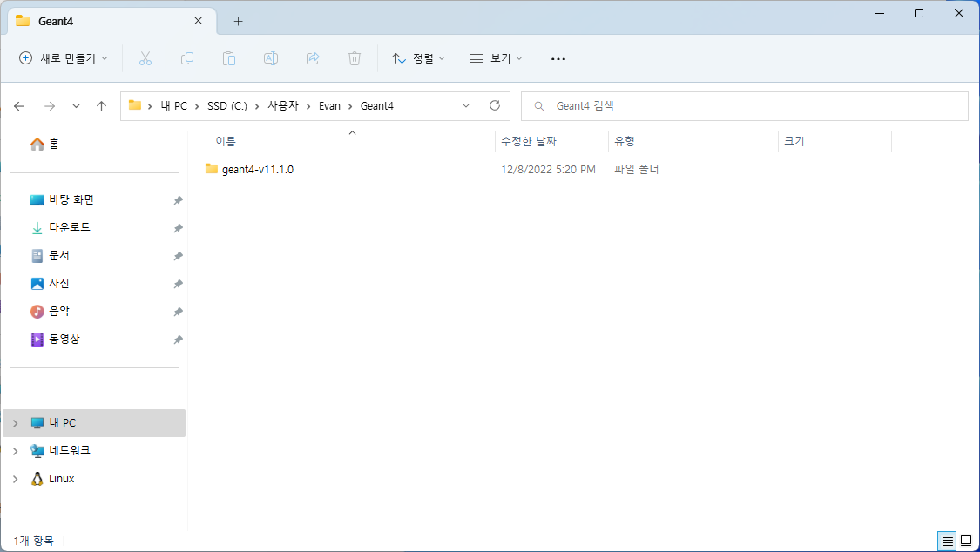Image resolution: width=980 pixels, height=552 pixels.
Task: Click the Copy icon in toolbar
Action: pyautogui.click(x=187, y=58)
